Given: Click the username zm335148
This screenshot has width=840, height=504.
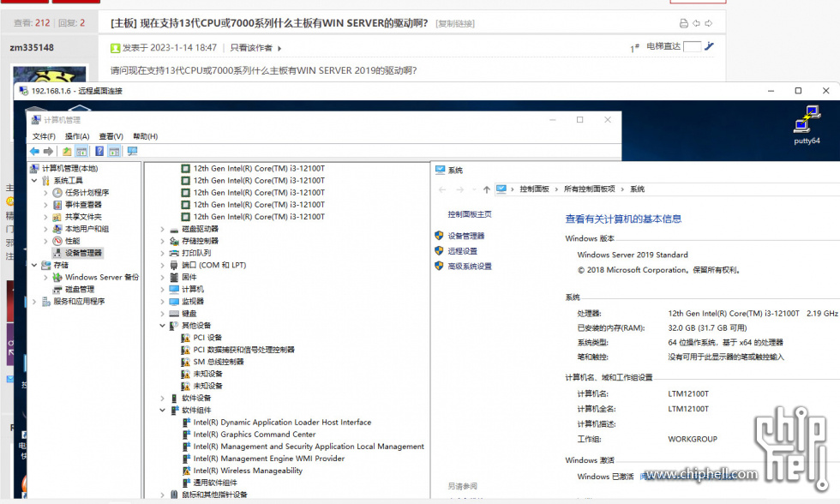Looking at the screenshot, I should point(32,48).
